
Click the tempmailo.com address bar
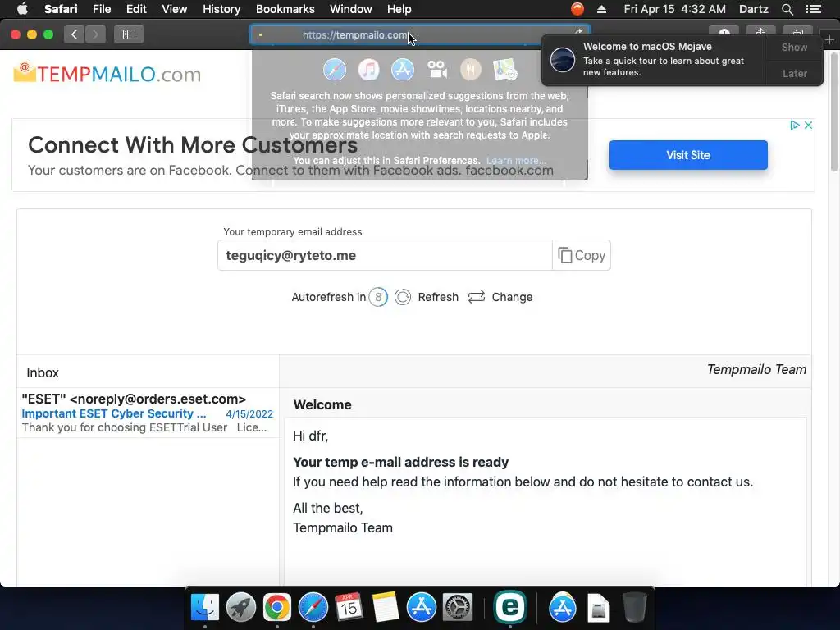(x=419, y=34)
